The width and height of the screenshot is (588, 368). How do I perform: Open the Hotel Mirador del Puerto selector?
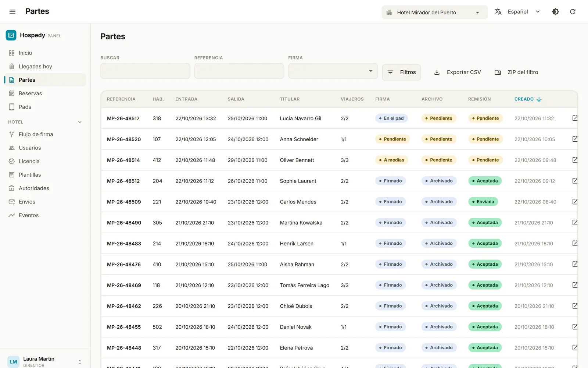[435, 12]
